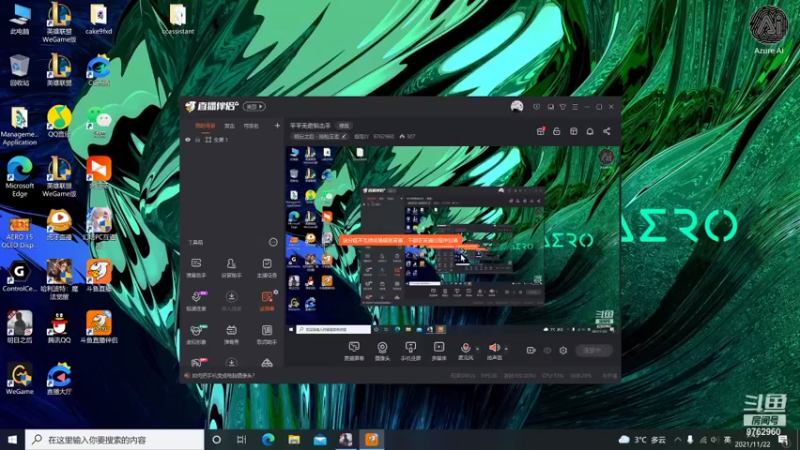Add a camera source (摄像头)
The width and height of the screenshot is (800, 450).
click(382, 351)
